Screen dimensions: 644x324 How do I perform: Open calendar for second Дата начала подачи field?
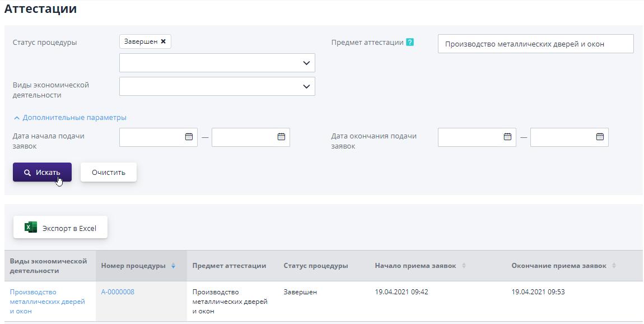pyautogui.click(x=281, y=137)
